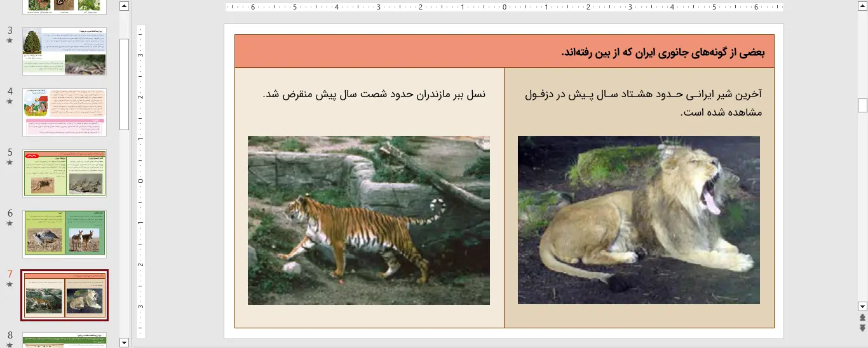Click slide number 4 label in panel
The height and width of the screenshot is (348, 868).
(10, 91)
